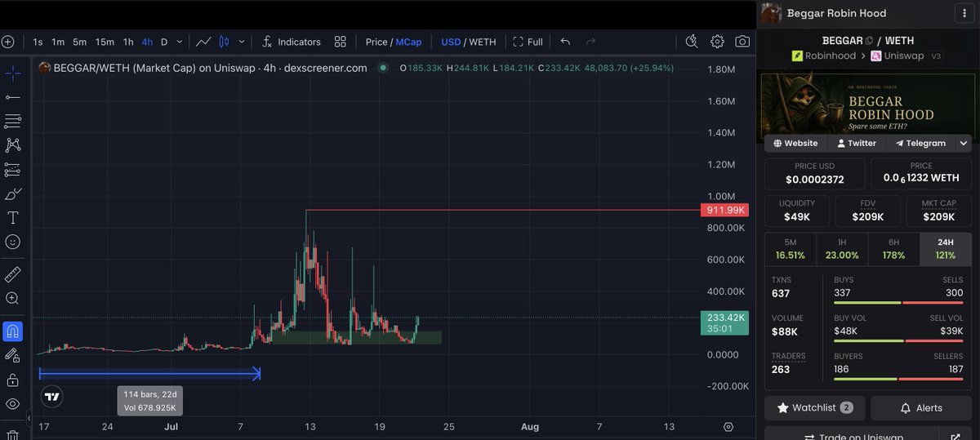Open the Beggar Robin Hood options menu
Screen dimensions: 980x440
(965, 13)
